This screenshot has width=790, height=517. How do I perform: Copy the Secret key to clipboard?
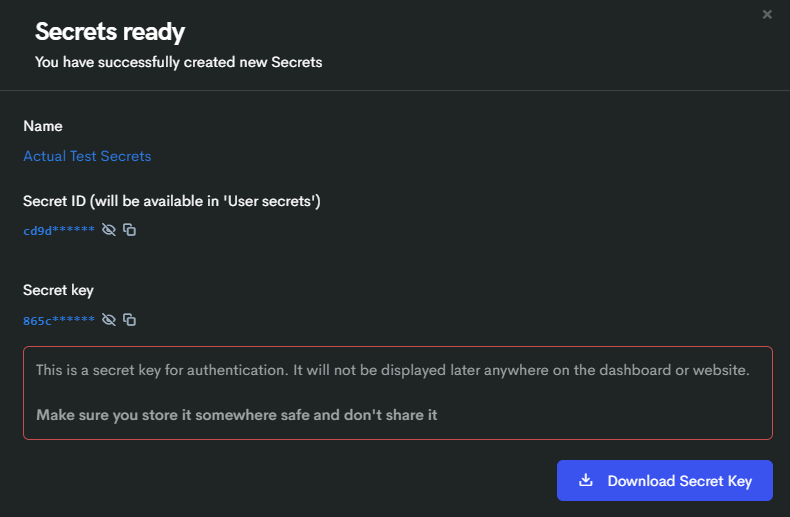pyautogui.click(x=129, y=320)
